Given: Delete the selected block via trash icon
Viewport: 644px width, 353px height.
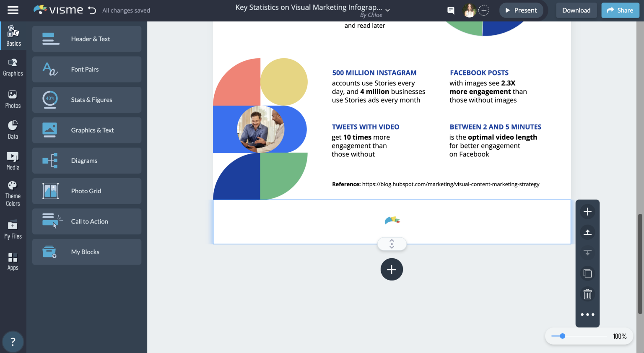Looking at the screenshot, I should pos(587,294).
